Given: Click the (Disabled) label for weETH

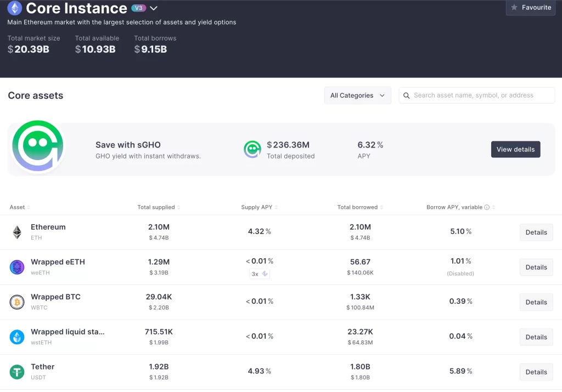Looking at the screenshot, I should (x=460, y=274).
